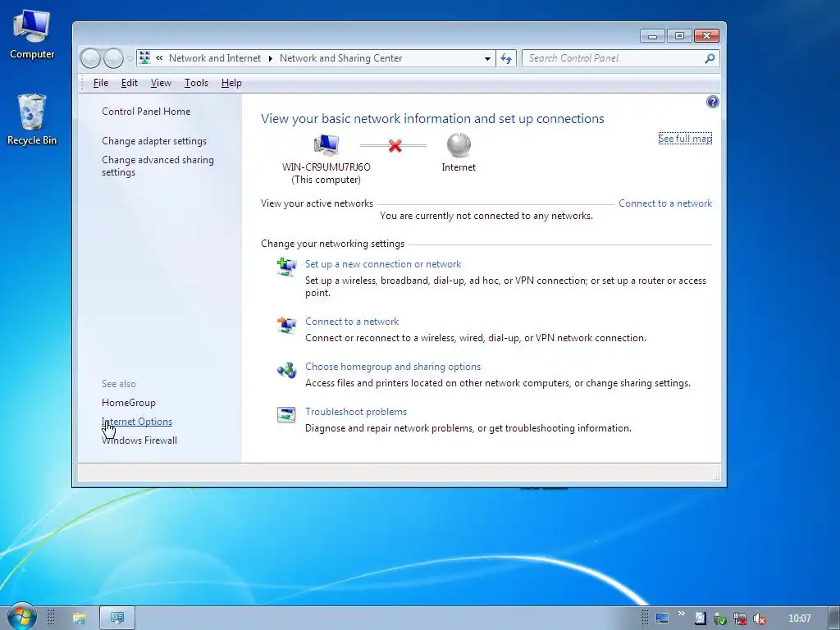
Task: Click the red X broken connection icon
Action: 395,145
